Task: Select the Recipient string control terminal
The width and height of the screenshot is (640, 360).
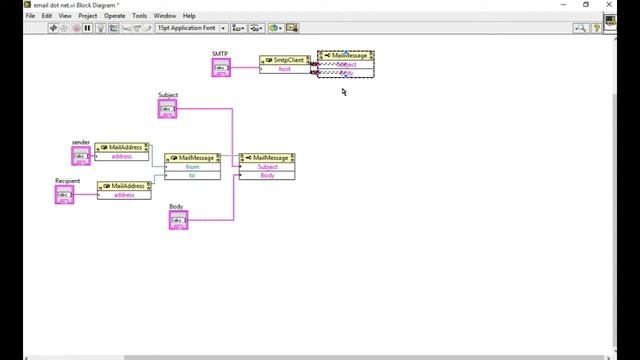Action: (x=64, y=195)
